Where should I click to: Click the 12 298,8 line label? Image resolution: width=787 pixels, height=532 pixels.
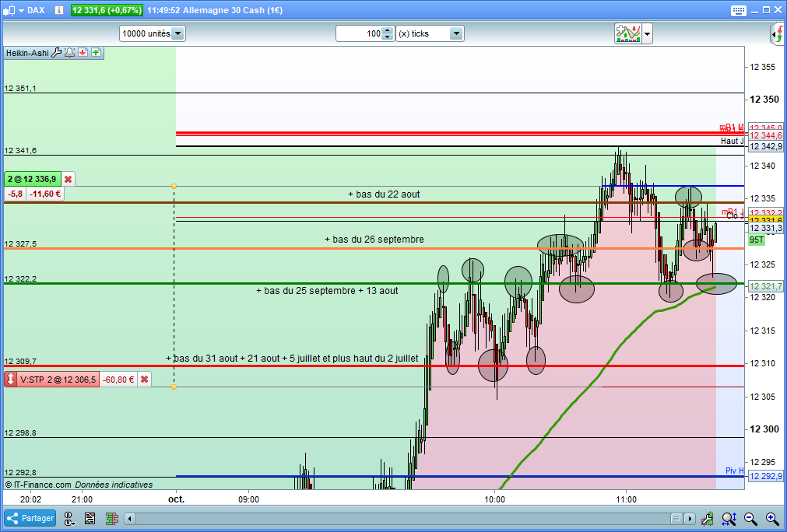(20, 432)
